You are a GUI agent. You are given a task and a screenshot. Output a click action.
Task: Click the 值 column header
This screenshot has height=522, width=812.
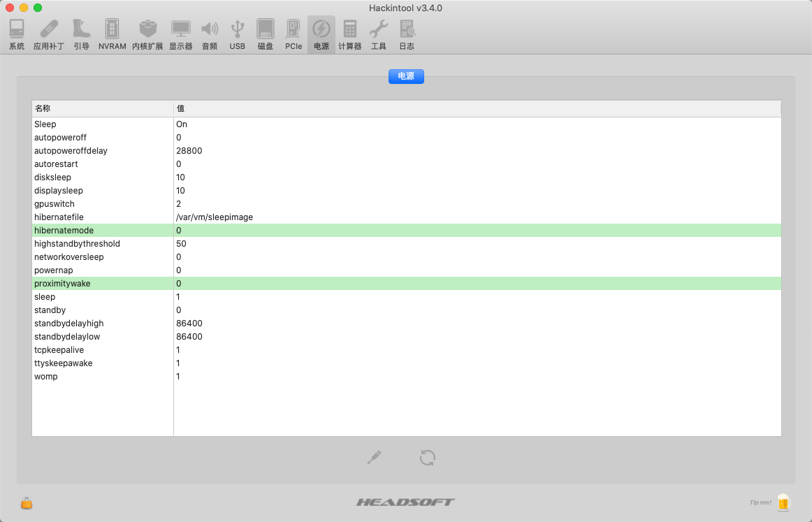[477, 108]
